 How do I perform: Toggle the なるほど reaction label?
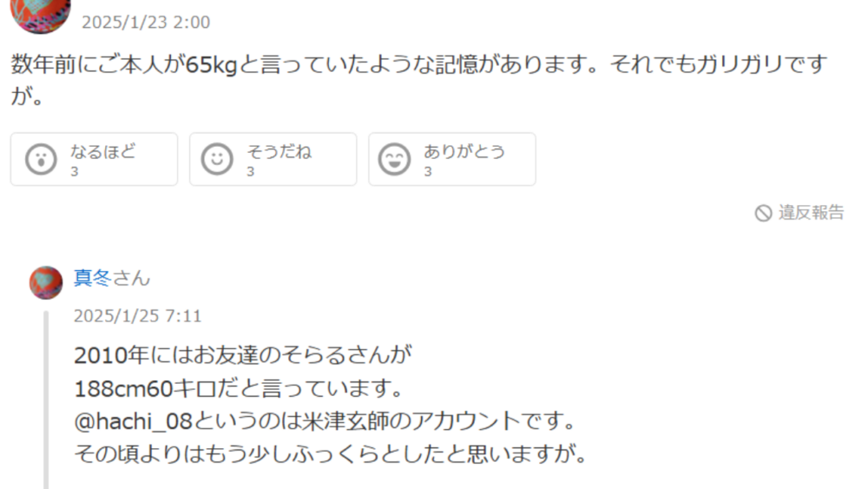pyautogui.click(x=102, y=151)
